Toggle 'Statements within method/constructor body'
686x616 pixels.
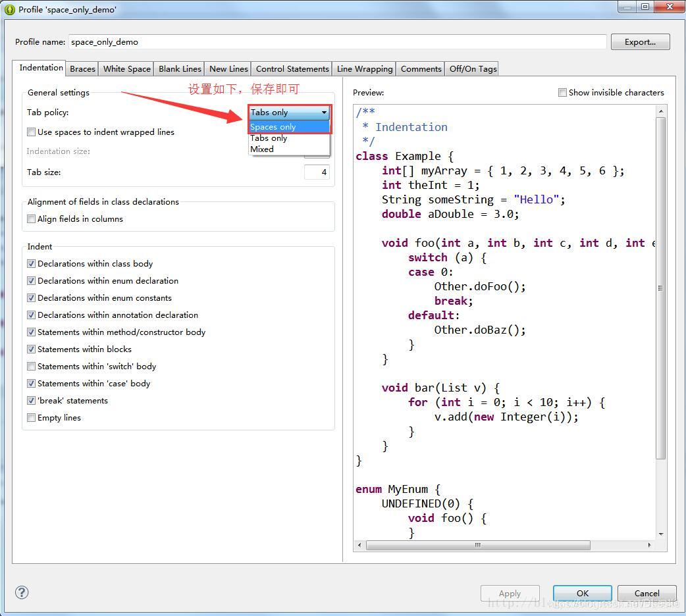click(31, 332)
